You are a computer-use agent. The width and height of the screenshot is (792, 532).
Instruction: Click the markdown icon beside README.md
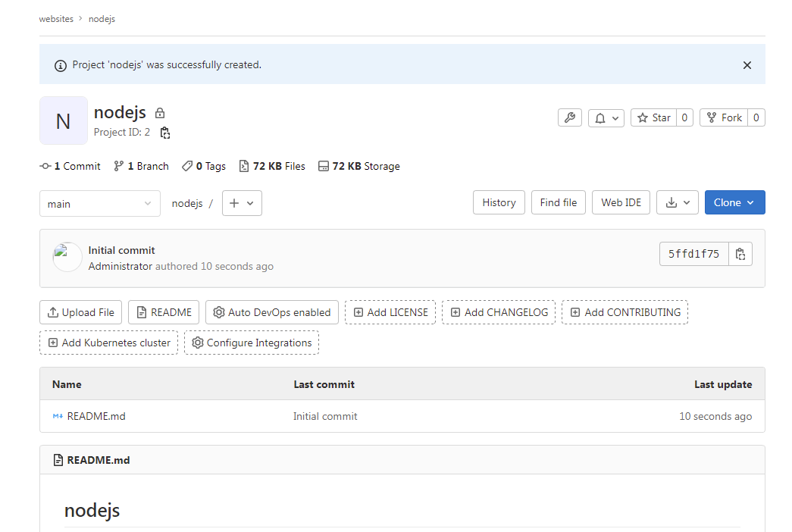coord(58,416)
